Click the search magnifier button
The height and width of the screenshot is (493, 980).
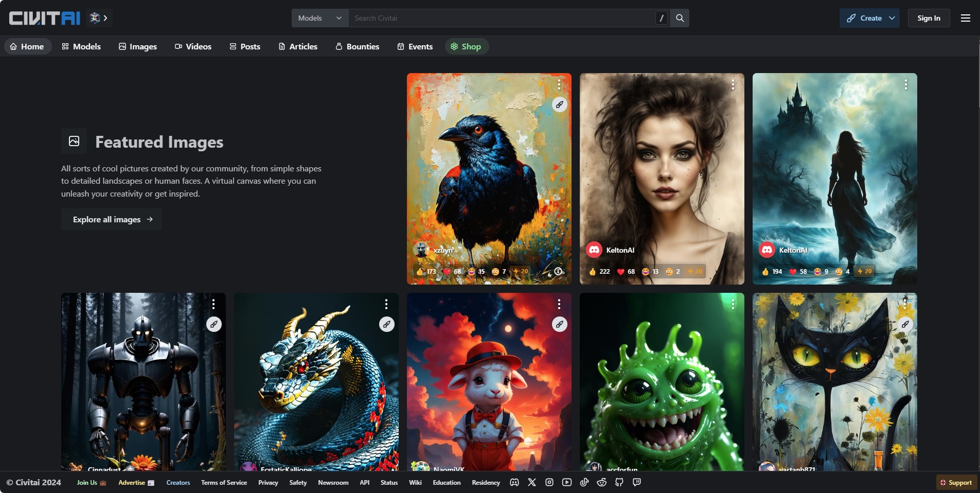(x=680, y=18)
